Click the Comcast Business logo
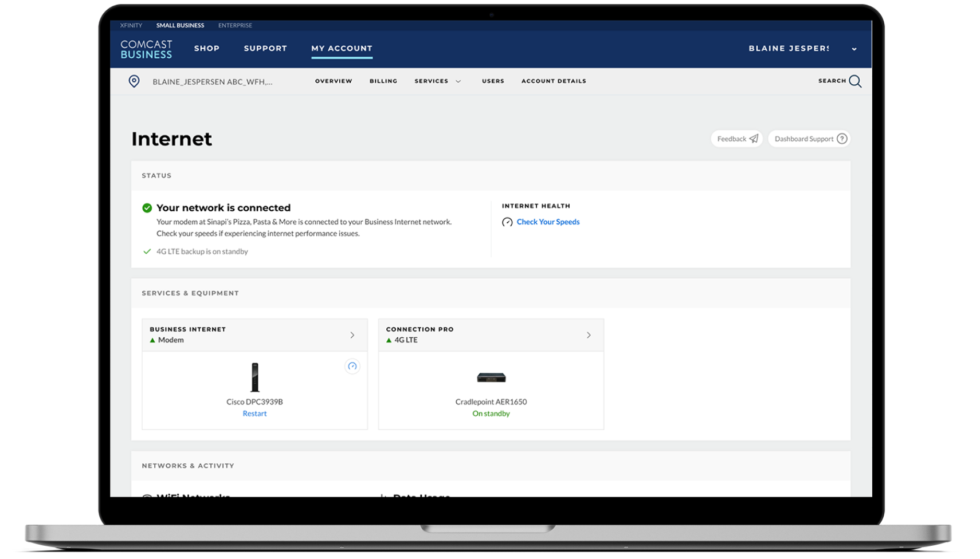Screen dimensions: 980x559 (x=146, y=49)
